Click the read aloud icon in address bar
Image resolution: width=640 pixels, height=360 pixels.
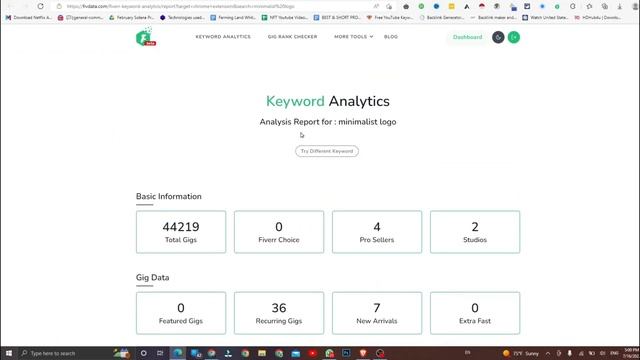(x=376, y=6)
